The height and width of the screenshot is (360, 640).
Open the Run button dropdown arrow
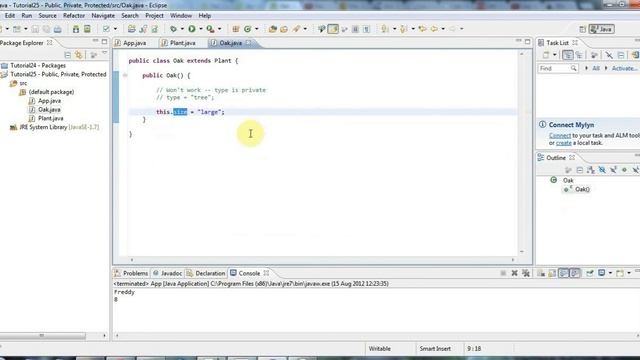[x=200, y=29]
